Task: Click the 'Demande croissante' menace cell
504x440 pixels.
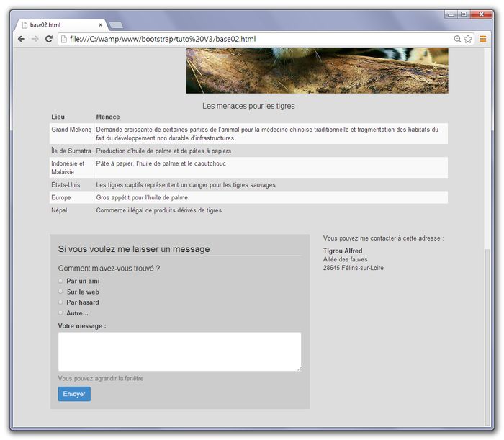Action: tap(271, 134)
